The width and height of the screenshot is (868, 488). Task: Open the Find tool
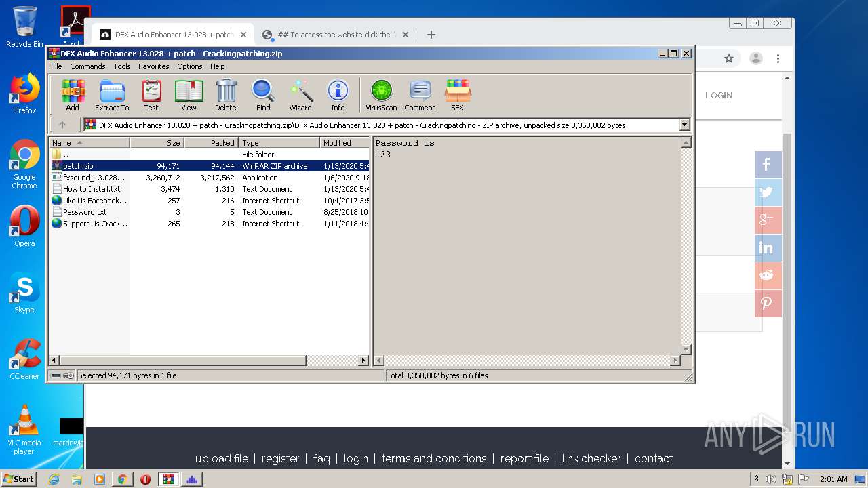pos(263,96)
